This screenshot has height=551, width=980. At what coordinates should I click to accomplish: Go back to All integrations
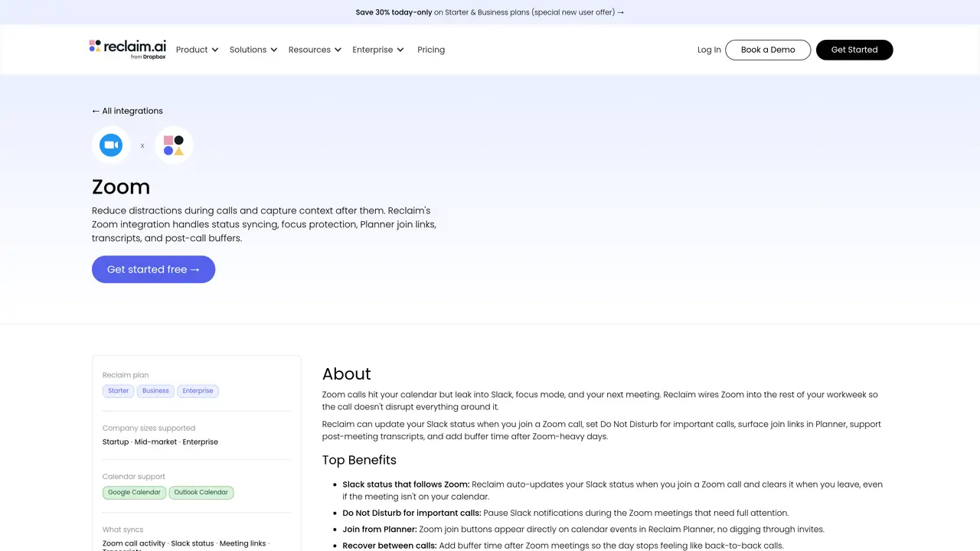pyautogui.click(x=127, y=111)
